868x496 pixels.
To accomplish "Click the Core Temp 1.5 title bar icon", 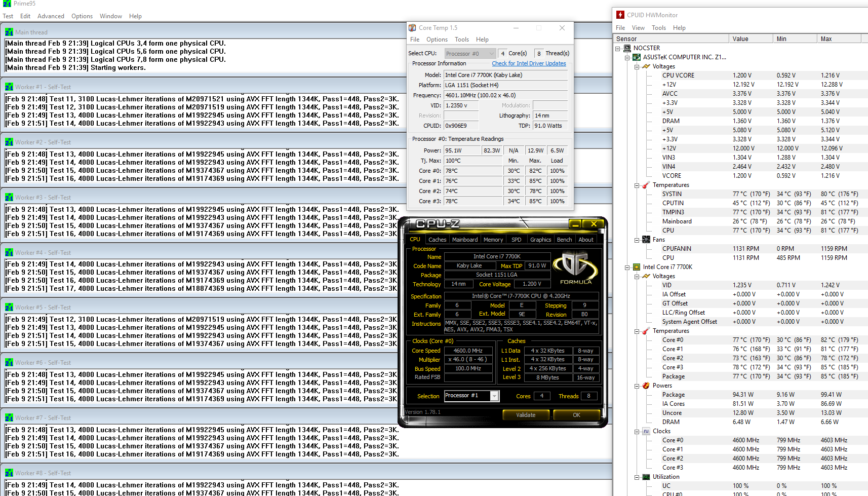I will pyautogui.click(x=413, y=28).
